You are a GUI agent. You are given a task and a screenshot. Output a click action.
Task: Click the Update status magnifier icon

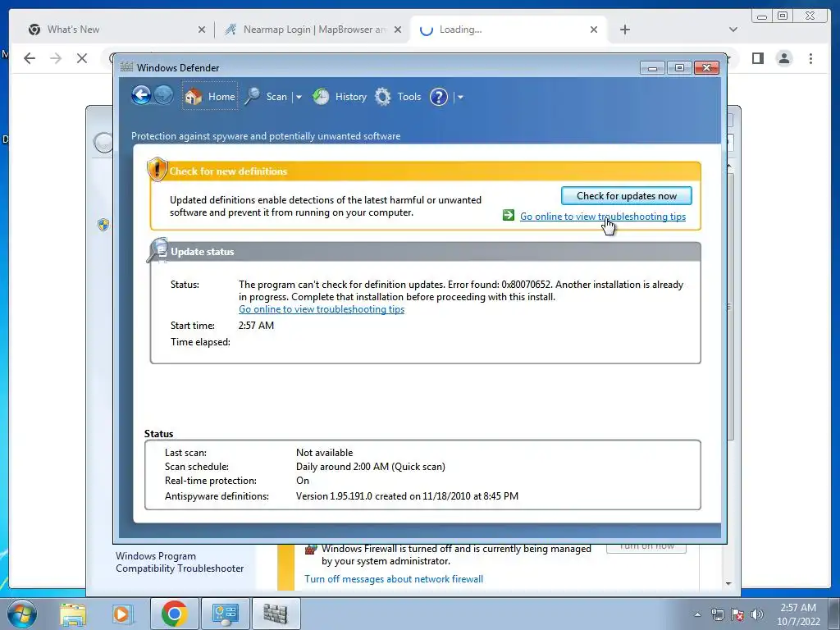pyautogui.click(x=157, y=250)
